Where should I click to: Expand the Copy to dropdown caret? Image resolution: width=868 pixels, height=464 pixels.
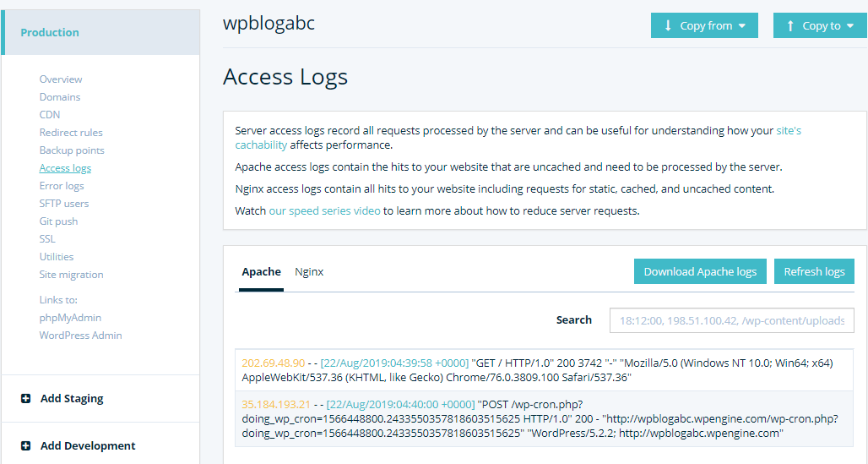pos(850,26)
